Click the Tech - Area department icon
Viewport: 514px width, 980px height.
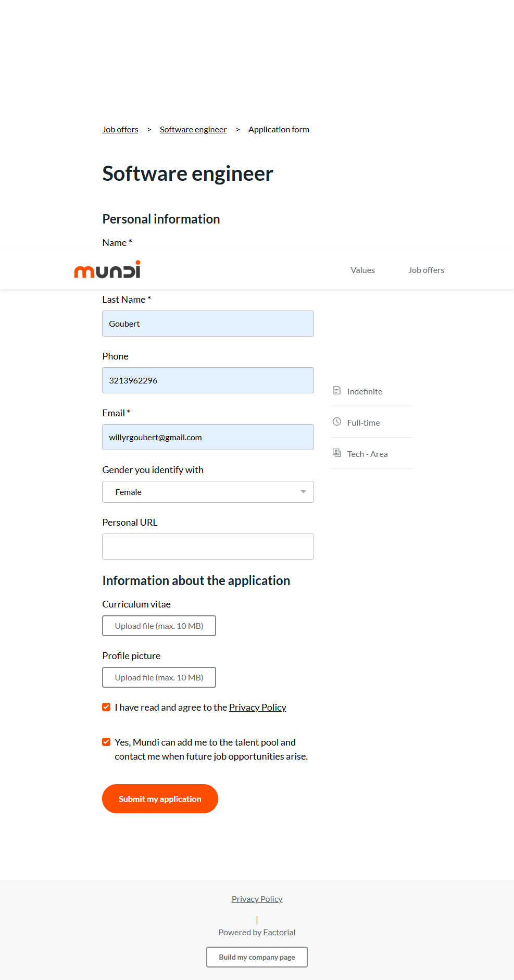click(x=337, y=453)
